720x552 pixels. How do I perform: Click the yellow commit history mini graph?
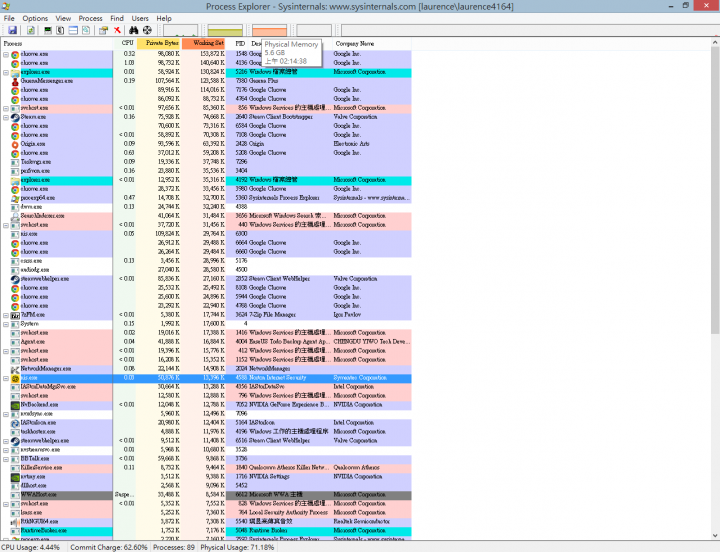point(225,30)
